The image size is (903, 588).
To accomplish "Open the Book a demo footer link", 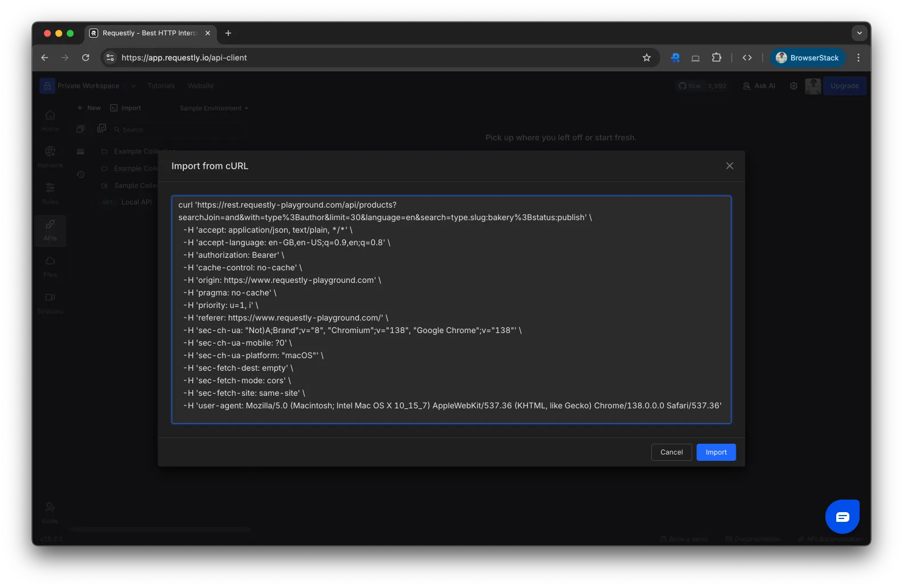I will [684, 539].
